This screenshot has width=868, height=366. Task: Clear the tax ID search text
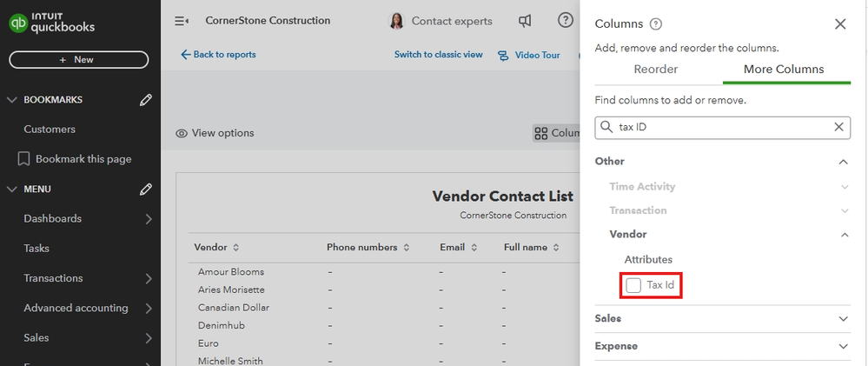[838, 127]
